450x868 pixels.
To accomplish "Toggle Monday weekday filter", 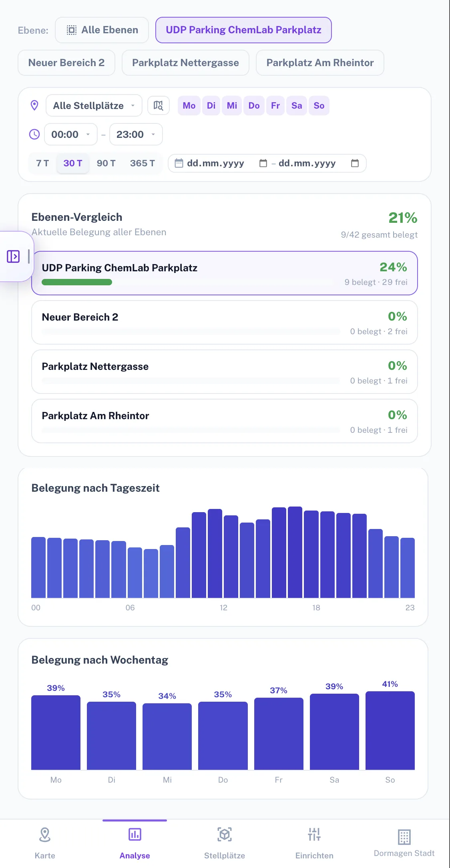I will [x=189, y=105].
